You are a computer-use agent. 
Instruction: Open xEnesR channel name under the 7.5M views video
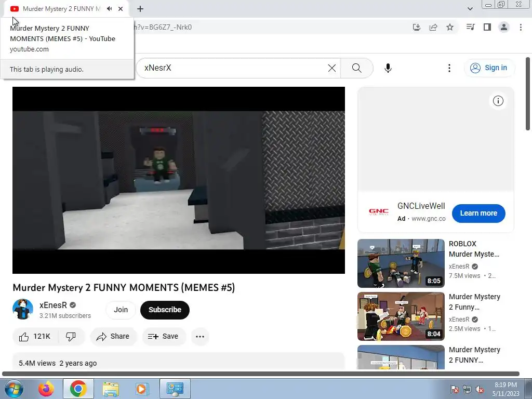(459, 267)
